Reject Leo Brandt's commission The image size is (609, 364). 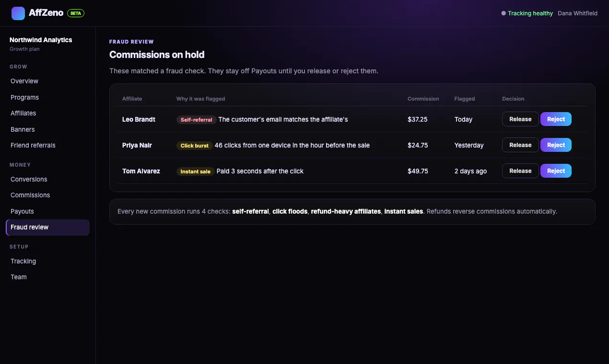pos(556,119)
